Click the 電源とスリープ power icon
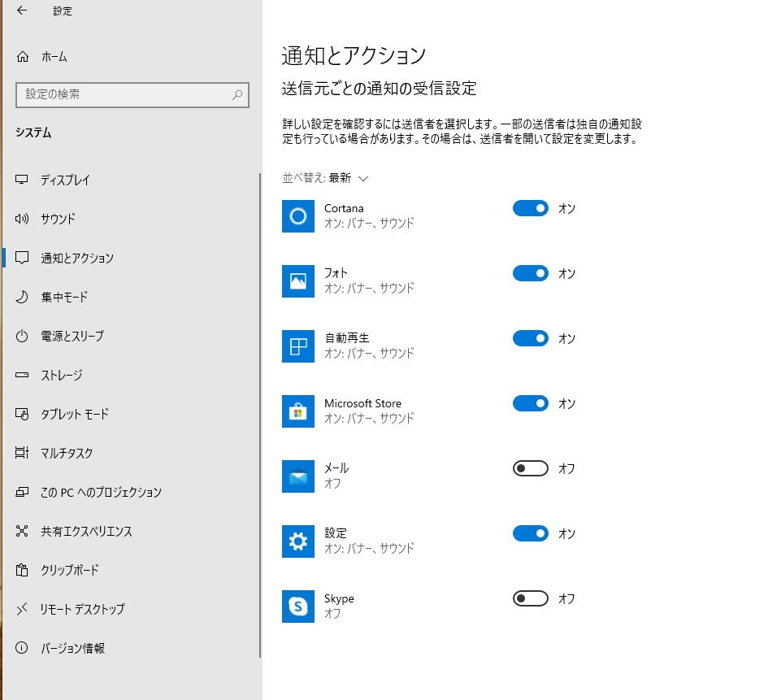 (21, 336)
